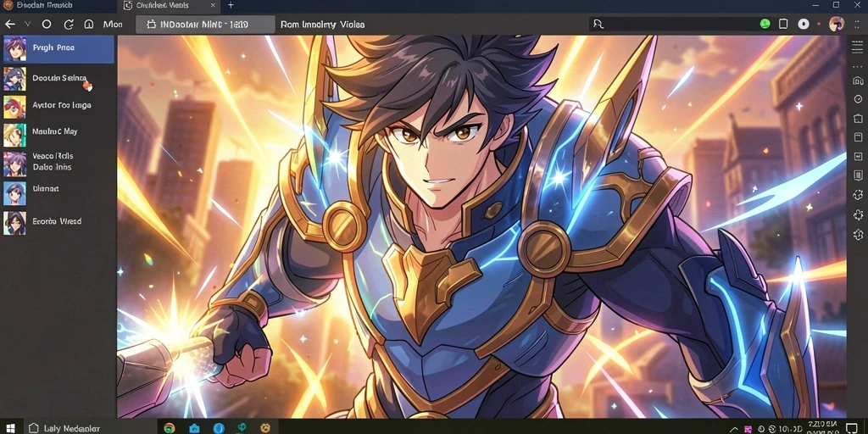The width and height of the screenshot is (868, 434).
Task: Open the home page icon
Action: 88,25
